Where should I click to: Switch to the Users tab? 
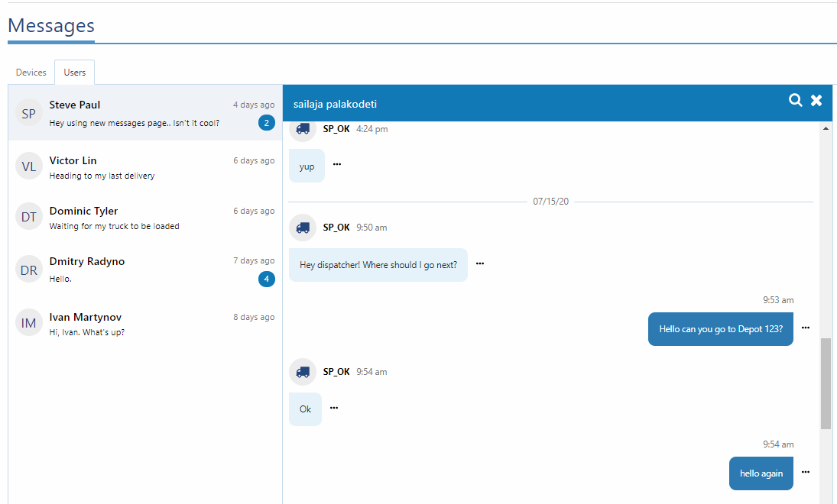pyautogui.click(x=74, y=72)
